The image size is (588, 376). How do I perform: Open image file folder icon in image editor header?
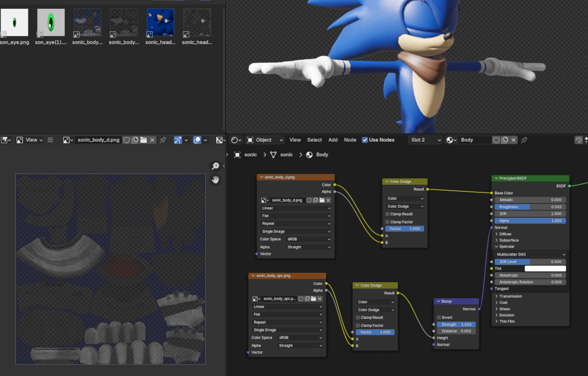click(x=144, y=140)
